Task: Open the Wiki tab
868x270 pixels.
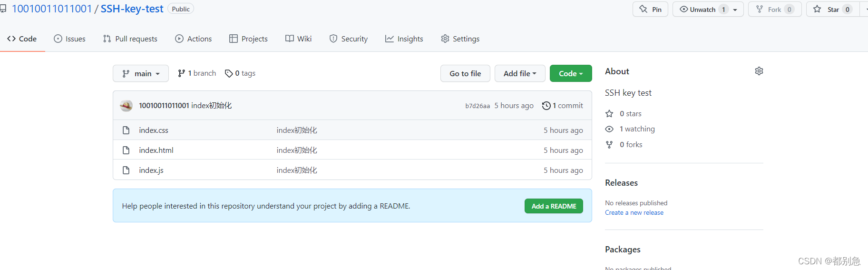Action: click(298, 39)
